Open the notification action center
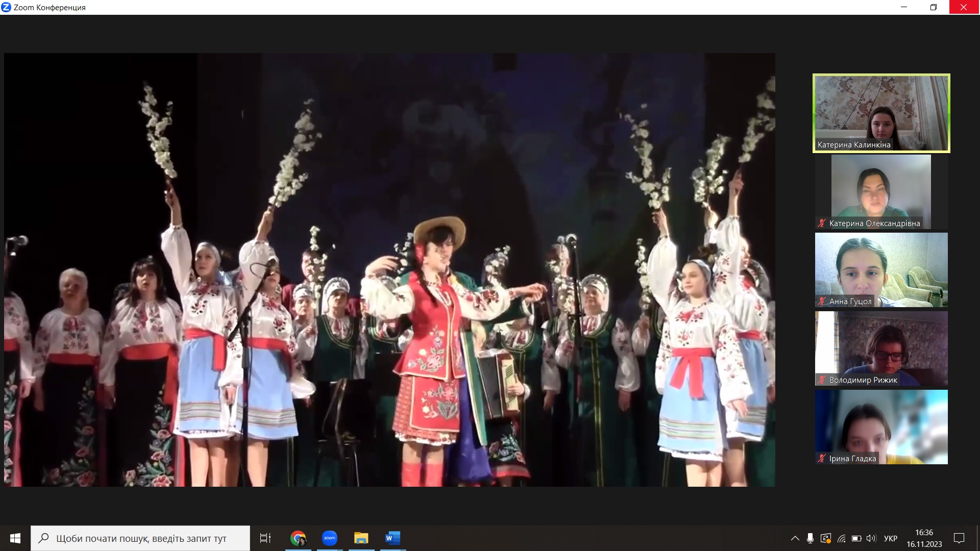The image size is (980, 551). pyautogui.click(x=959, y=538)
